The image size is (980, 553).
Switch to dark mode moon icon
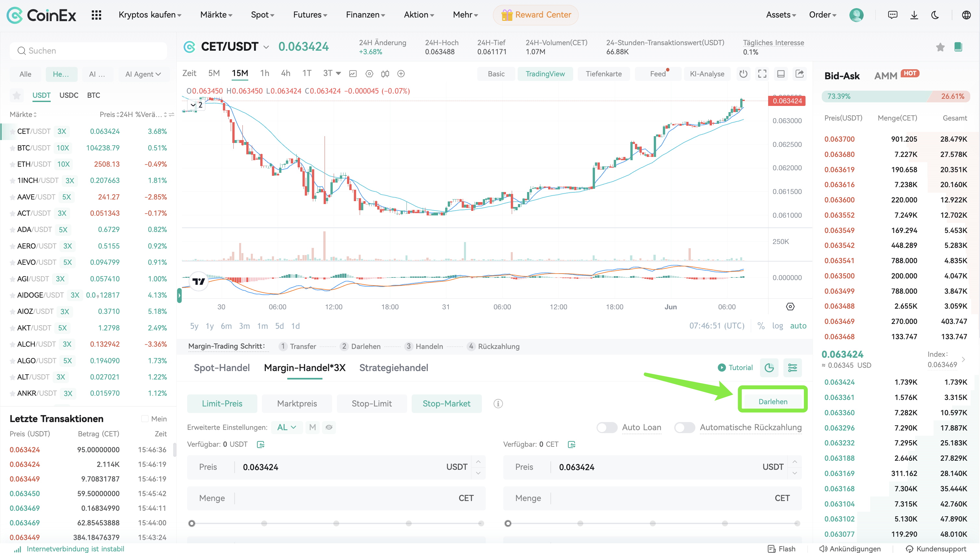pos(935,15)
